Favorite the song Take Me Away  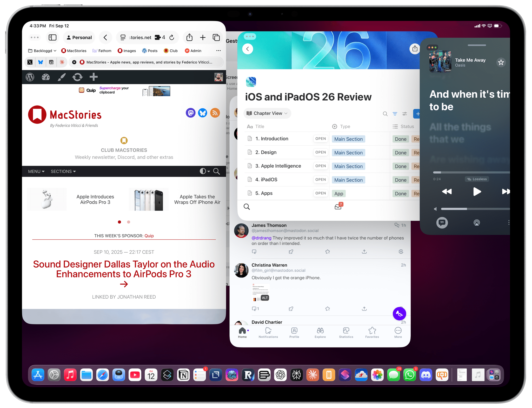tap(501, 62)
